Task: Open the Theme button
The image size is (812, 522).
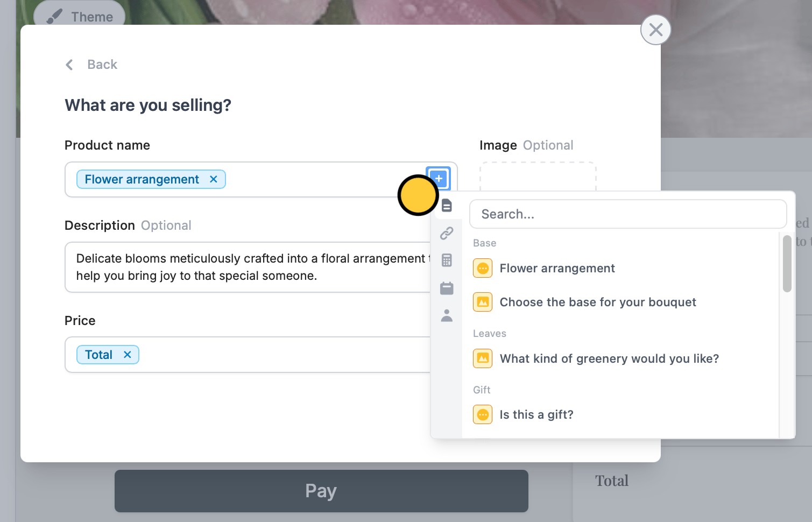Action: pos(80,16)
